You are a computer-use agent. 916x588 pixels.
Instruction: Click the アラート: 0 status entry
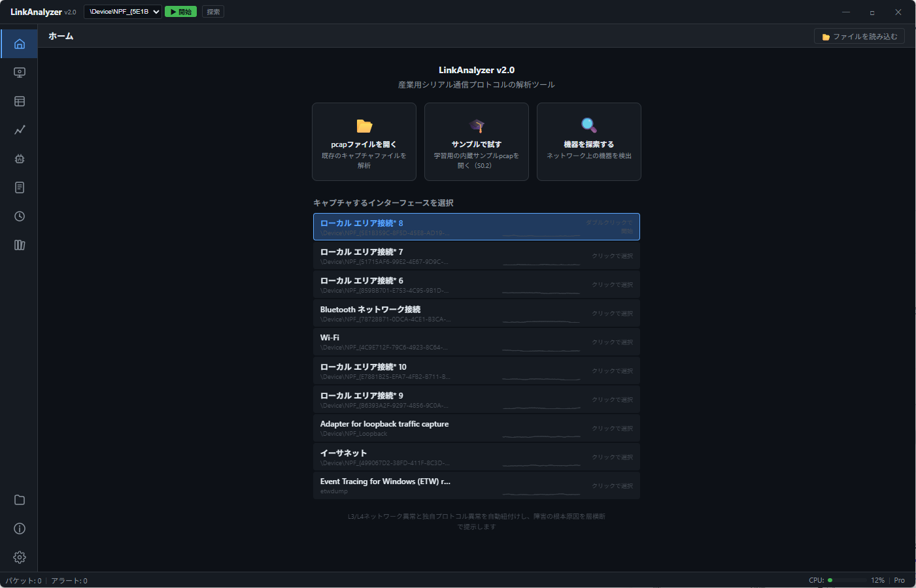tap(69, 581)
